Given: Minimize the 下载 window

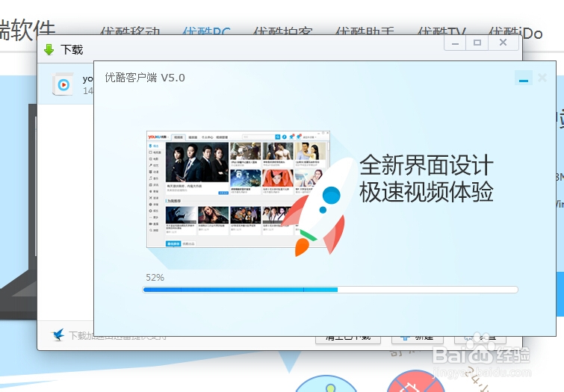Looking at the screenshot, I should click(455, 43).
